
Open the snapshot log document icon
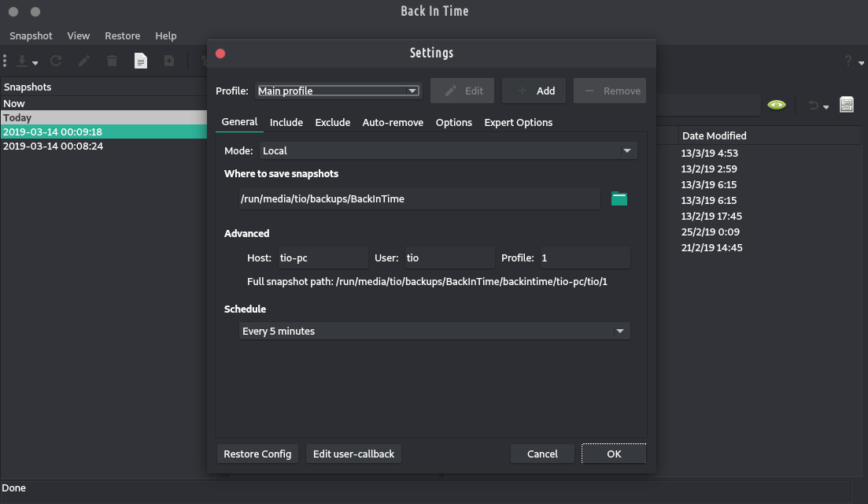[141, 61]
